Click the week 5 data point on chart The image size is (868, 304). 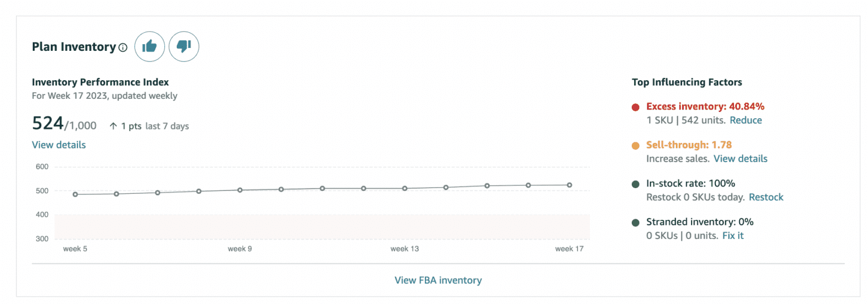pyautogui.click(x=75, y=194)
